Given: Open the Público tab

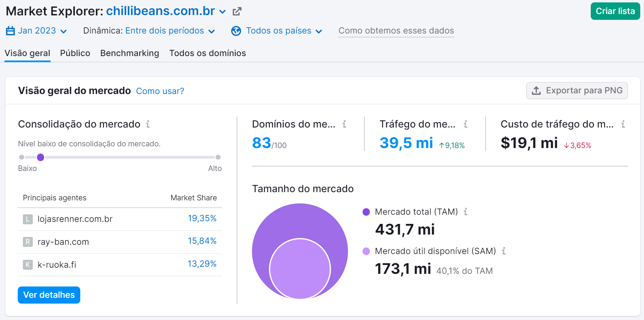Looking at the screenshot, I should (x=75, y=53).
